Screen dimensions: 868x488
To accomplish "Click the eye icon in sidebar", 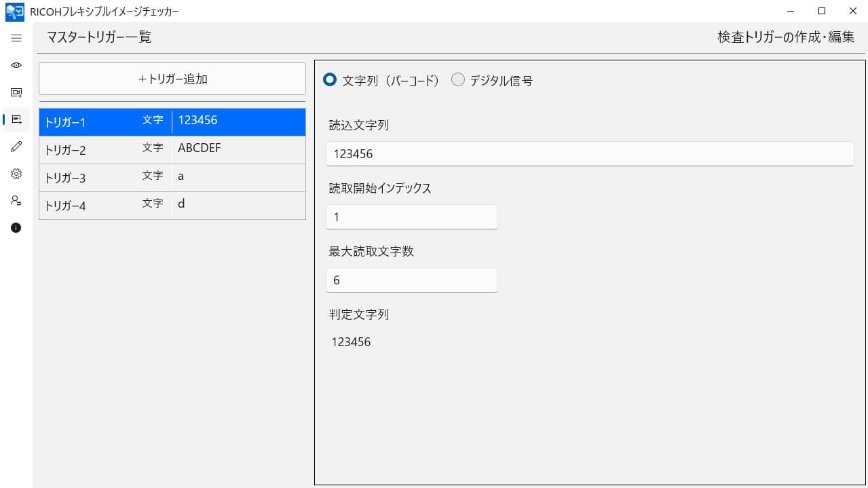I will coord(16,65).
